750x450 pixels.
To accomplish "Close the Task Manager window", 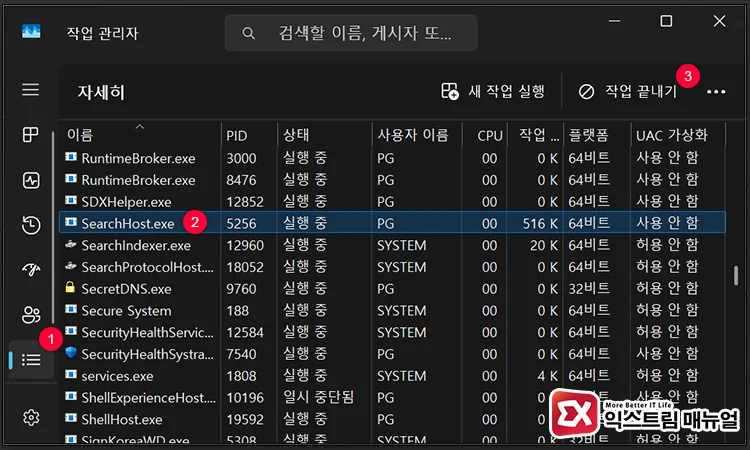I will pyautogui.click(x=719, y=21).
